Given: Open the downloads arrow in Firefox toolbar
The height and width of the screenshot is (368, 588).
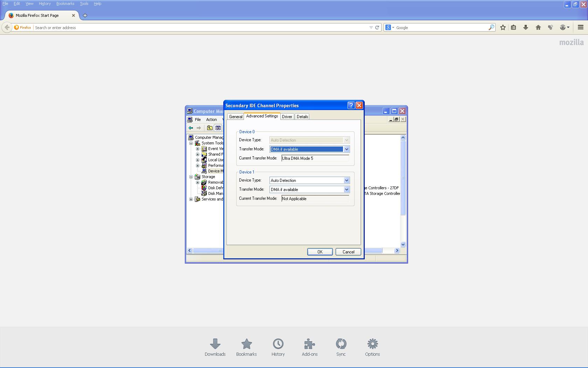Looking at the screenshot, I should click(x=526, y=27).
